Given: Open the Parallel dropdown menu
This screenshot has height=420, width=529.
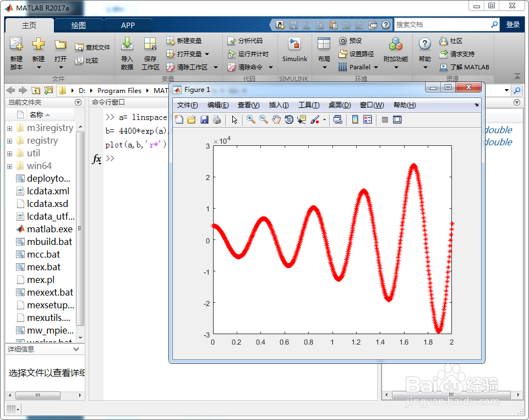Looking at the screenshot, I should click(x=376, y=68).
